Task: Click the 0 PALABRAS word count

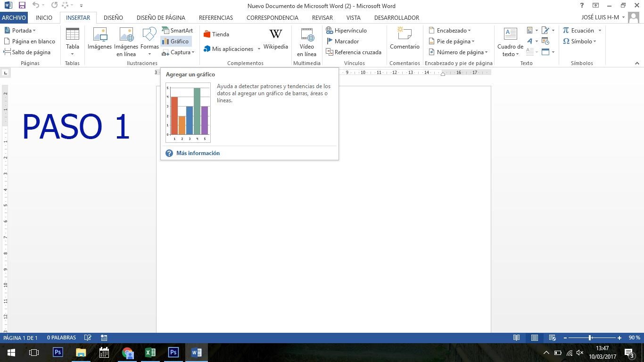Action: (x=61, y=338)
